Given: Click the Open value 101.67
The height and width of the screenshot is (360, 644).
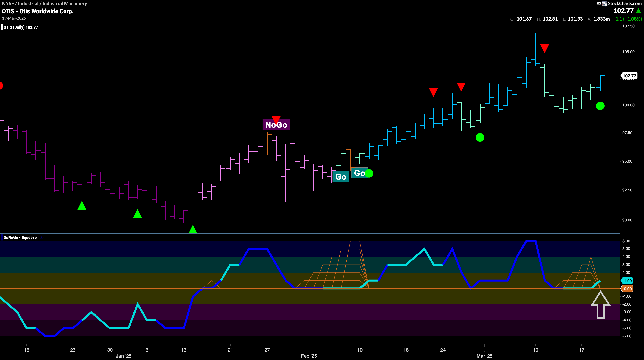Looking at the screenshot, I should click(524, 19).
